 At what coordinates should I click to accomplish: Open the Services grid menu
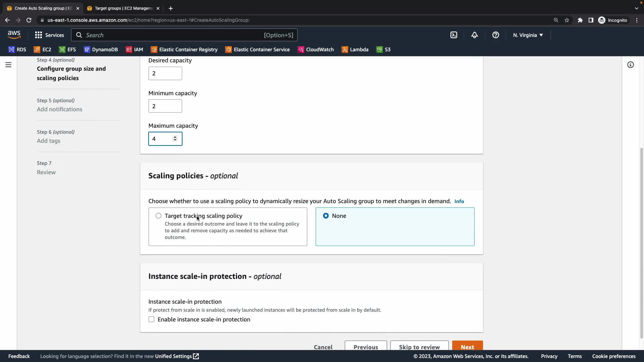pos(49,35)
